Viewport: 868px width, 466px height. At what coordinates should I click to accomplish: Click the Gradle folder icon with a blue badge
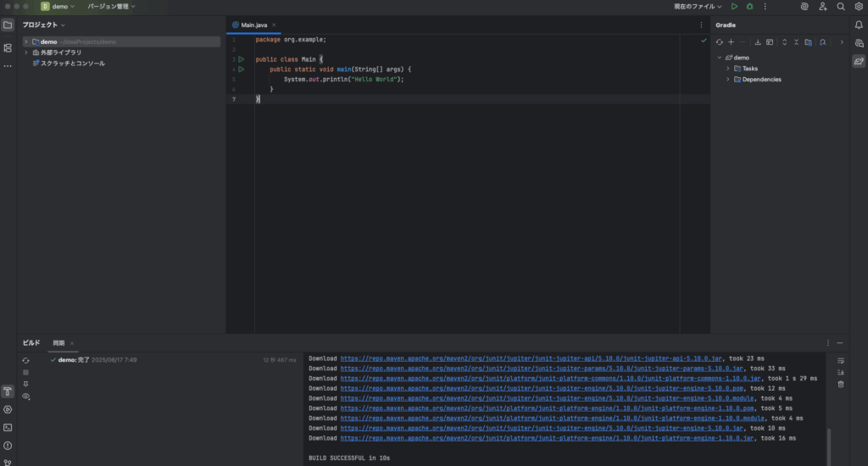pos(808,42)
